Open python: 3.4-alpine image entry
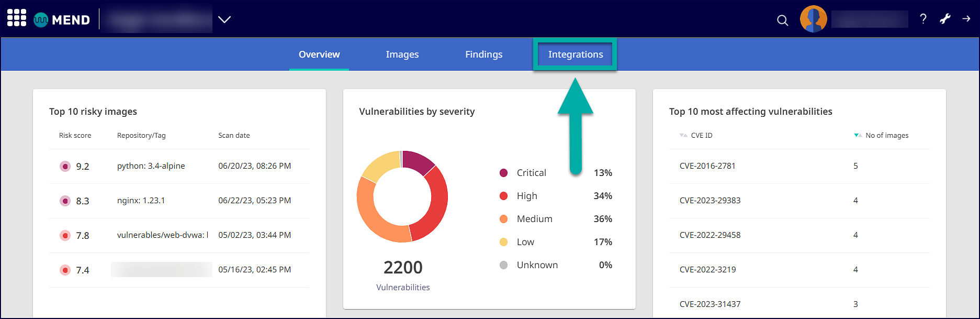980x319 pixels. point(151,166)
